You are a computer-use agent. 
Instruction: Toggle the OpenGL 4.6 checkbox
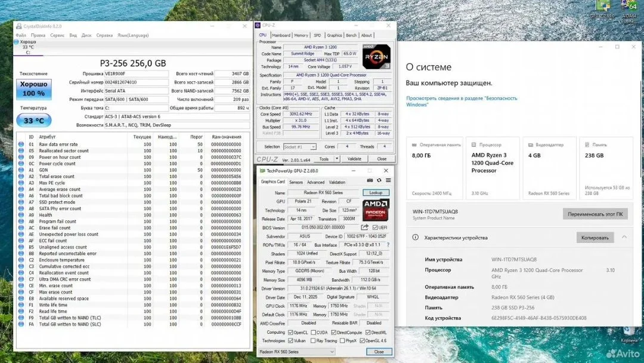point(363,341)
